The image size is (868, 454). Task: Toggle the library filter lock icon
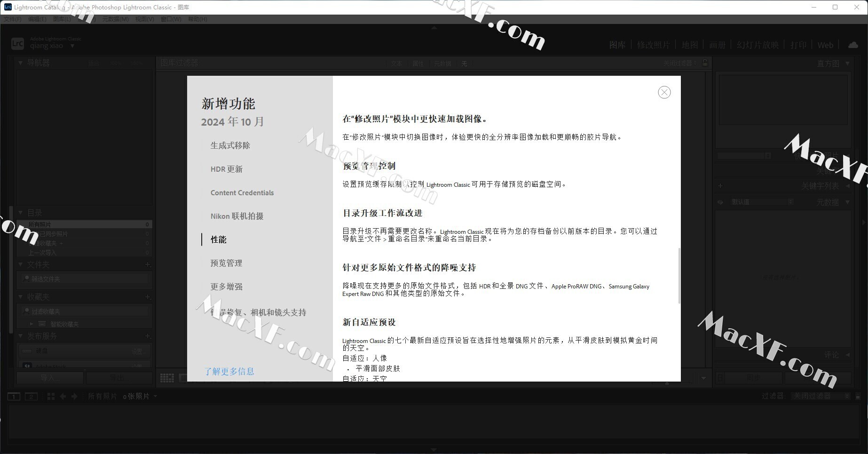point(705,63)
